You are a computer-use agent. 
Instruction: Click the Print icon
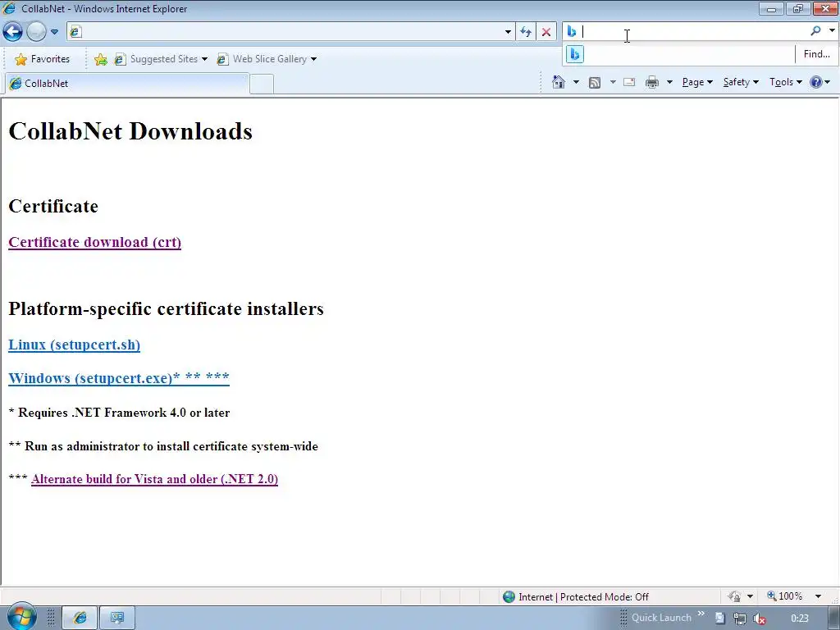pos(652,82)
